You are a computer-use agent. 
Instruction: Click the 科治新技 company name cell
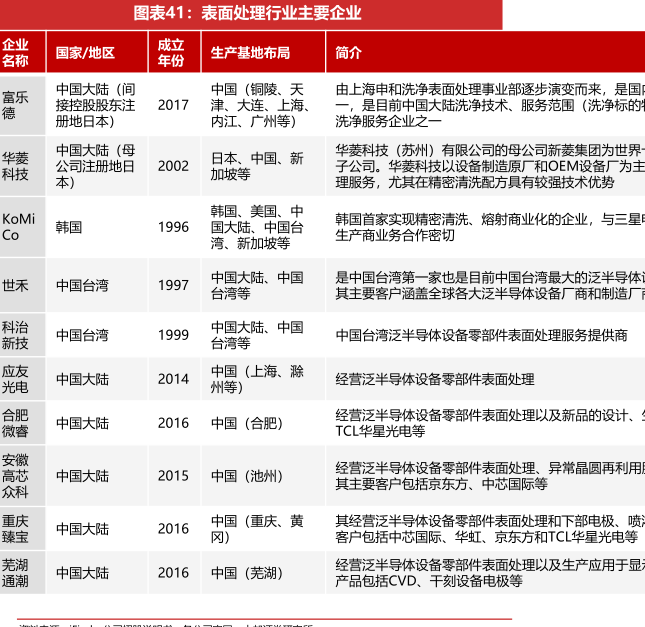16,335
